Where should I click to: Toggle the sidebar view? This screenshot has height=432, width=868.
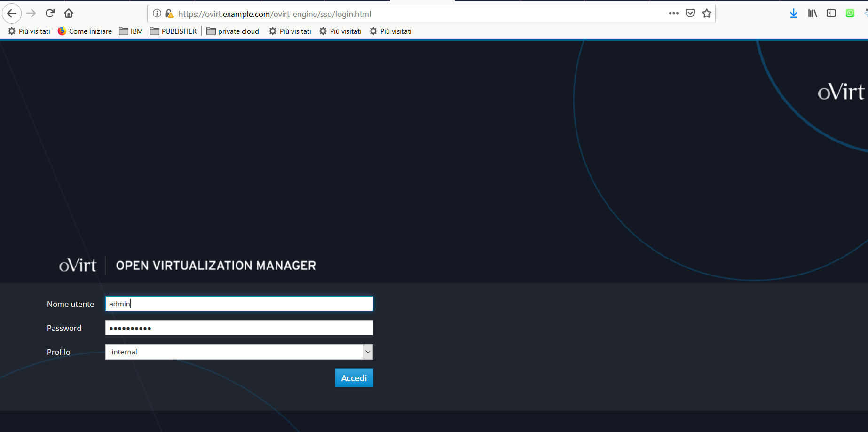[831, 13]
